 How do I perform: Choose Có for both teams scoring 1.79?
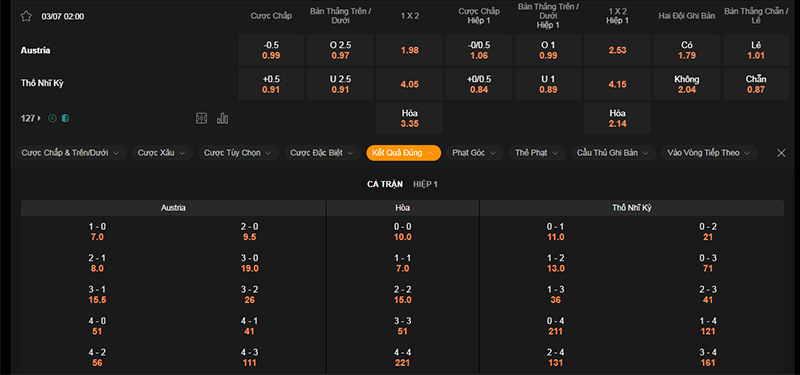click(687, 50)
